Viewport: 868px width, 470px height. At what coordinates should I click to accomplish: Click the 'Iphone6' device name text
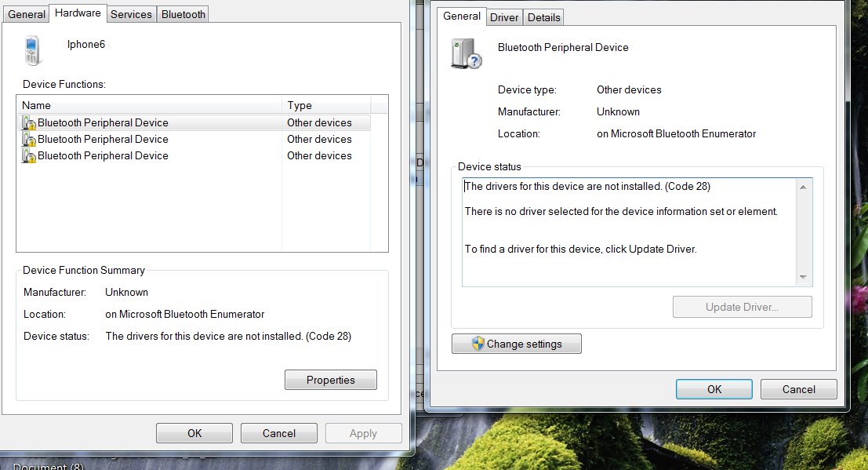pyautogui.click(x=85, y=45)
